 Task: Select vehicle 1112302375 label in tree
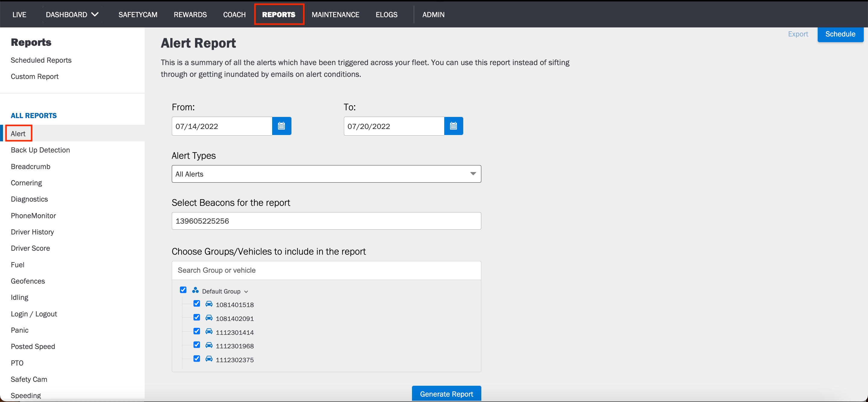coord(235,360)
